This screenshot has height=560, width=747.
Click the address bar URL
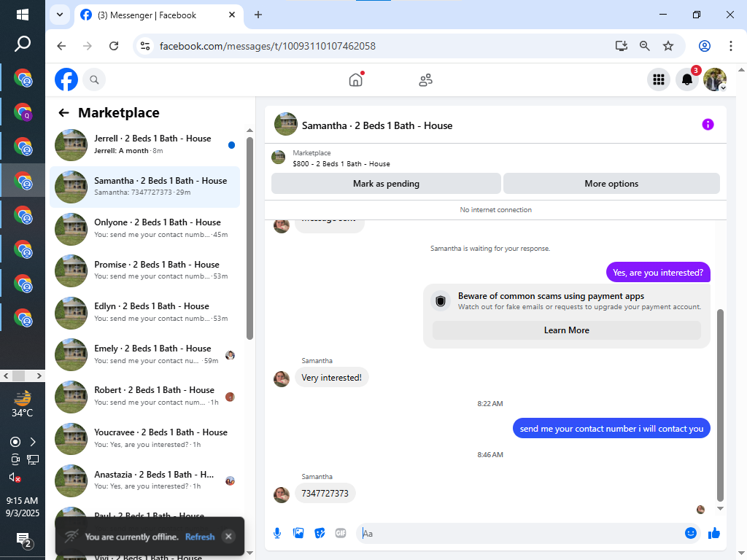click(267, 46)
